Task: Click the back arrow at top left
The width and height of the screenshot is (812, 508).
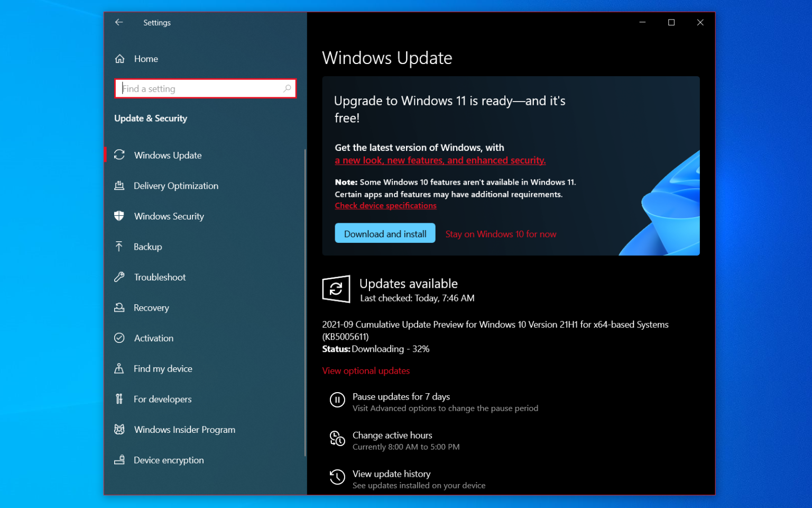Action: click(118, 22)
